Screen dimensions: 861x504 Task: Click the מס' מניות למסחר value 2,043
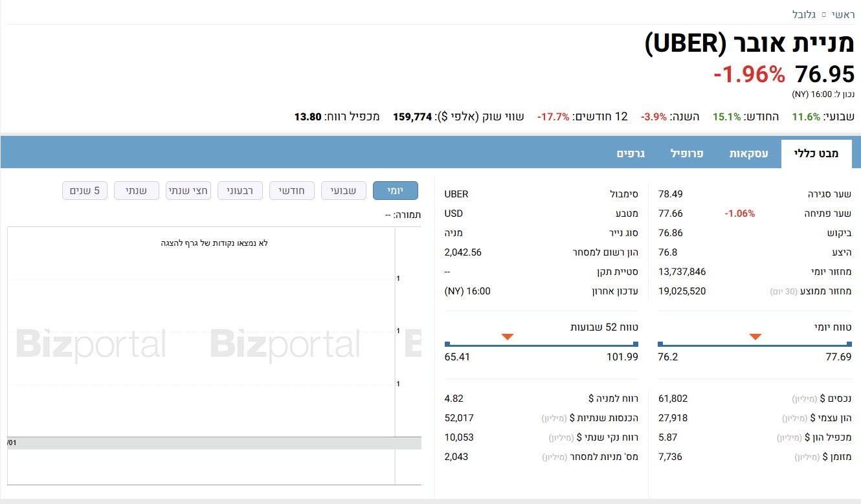456,457
